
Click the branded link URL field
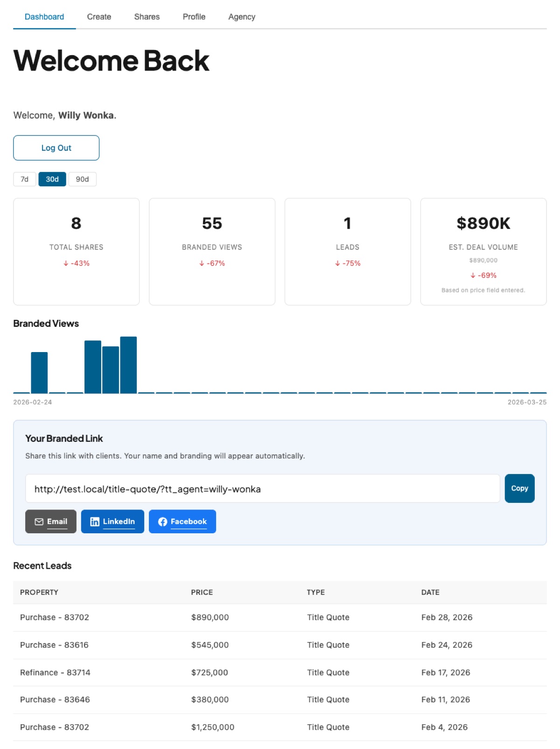262,489
